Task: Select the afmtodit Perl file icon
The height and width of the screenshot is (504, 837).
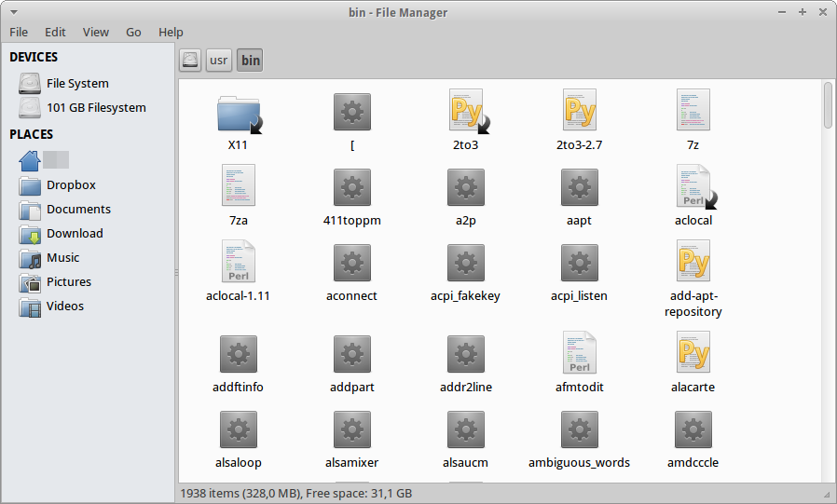Action: click(x=579, y=353)
